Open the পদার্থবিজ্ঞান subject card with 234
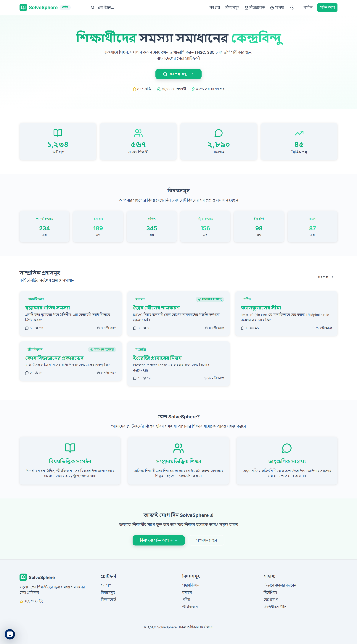This screenshot has height=644, width=357. [x=44, y=227]
